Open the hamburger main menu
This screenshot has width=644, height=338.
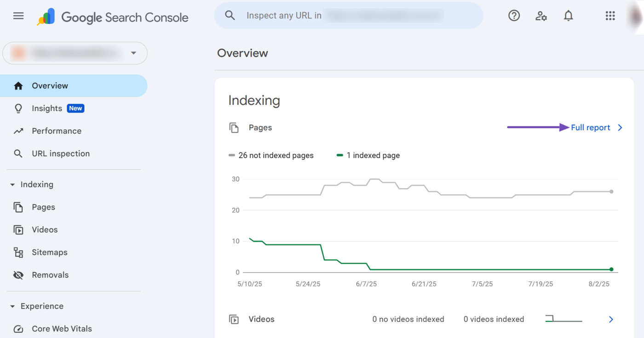pos(18,16)
